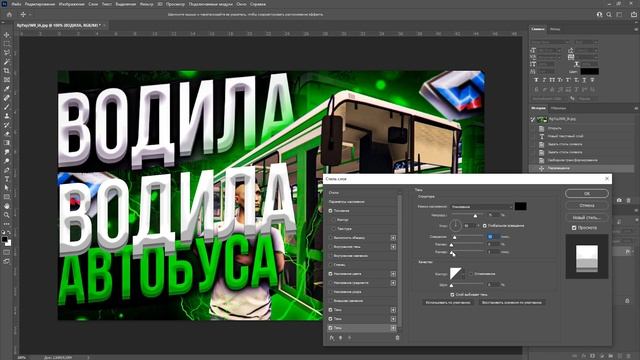Open the История panel flyout menu
Image resolution: width=640 pixels, height=360 pixels.
636,109
